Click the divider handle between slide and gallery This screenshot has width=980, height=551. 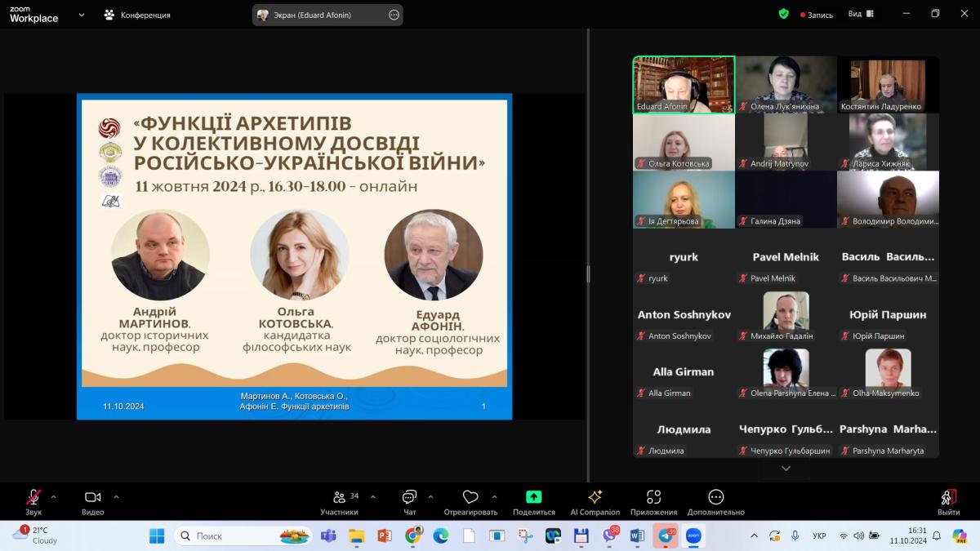[588, 274]
